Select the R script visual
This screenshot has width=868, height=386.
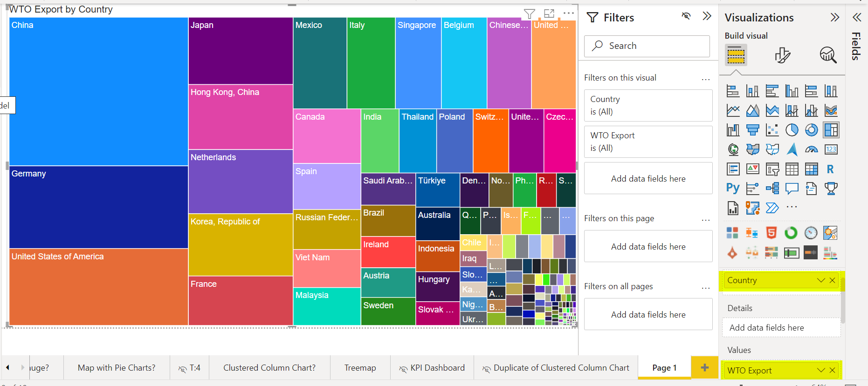click(x=831, y=169)
